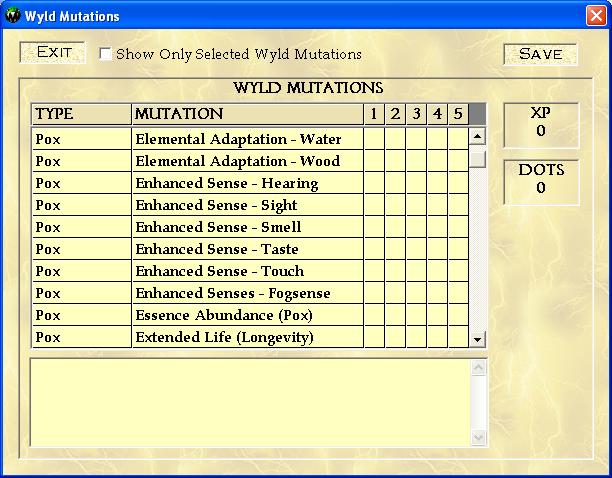The width and height of the screenshot is (612, 478).
Task: Click the Pox type cell for Elemental Adaptation - Water
Action: (x=82, y=139)
